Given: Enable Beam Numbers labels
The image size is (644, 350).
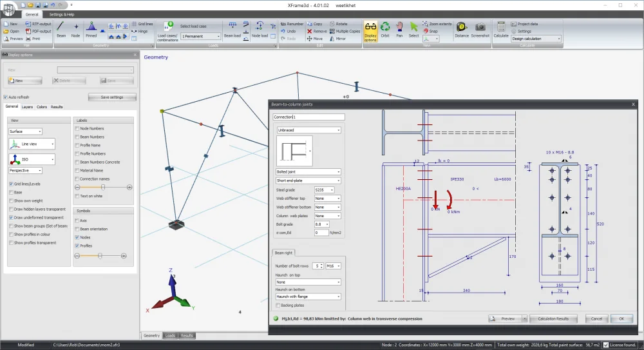Looking at the screenshot, I should [x=77, y=137].
